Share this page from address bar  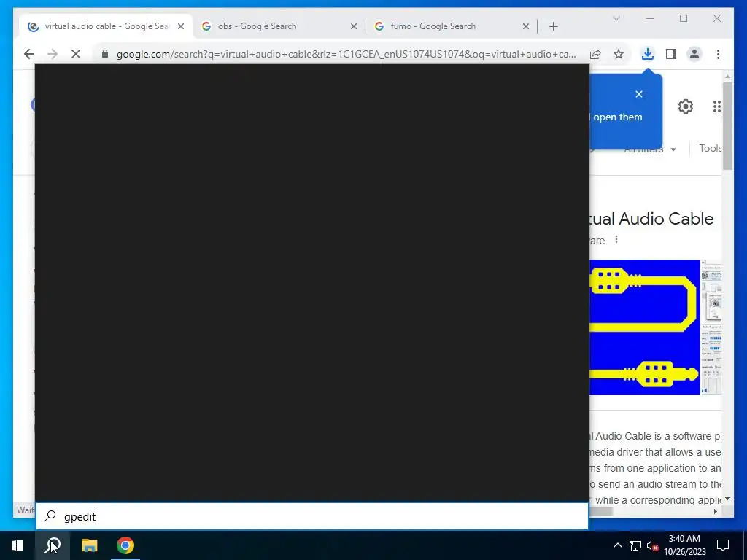point(595,54)
